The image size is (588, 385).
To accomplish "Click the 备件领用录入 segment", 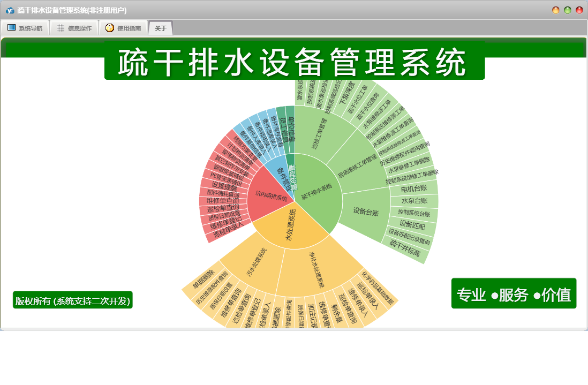I will click(x=262, y=136).
